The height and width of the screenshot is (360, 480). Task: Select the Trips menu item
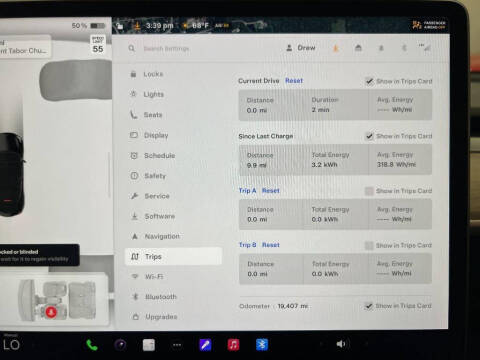173,256
